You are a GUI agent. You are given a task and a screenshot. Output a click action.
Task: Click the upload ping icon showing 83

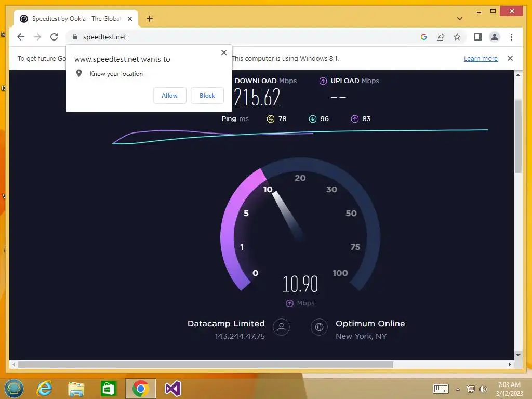354,119
